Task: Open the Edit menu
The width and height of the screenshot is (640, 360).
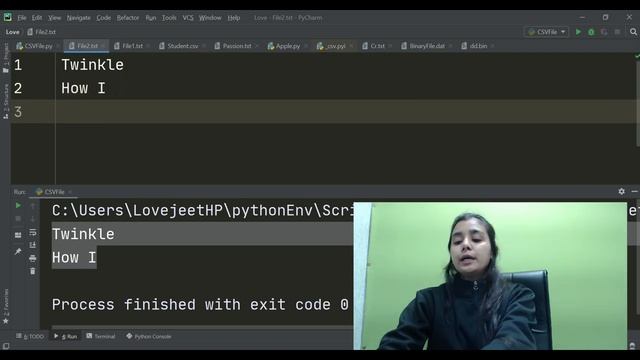Action: coord(37,18)
